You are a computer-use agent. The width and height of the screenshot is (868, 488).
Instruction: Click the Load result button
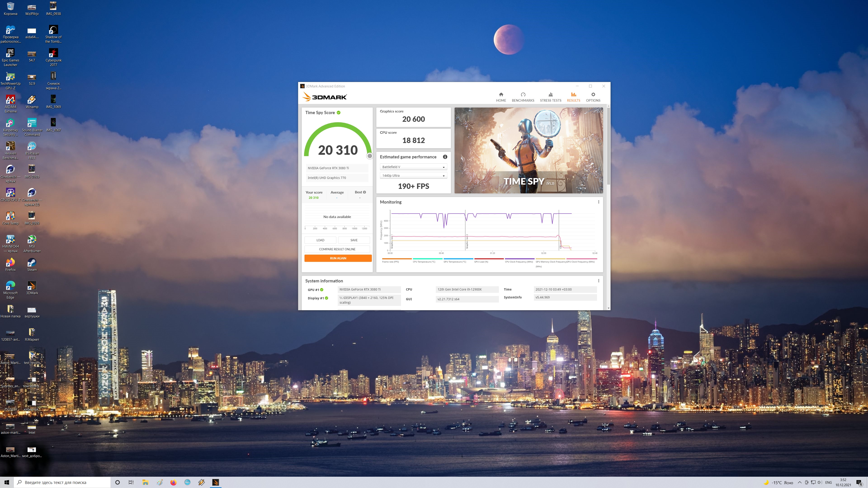[x=320, y=240]
